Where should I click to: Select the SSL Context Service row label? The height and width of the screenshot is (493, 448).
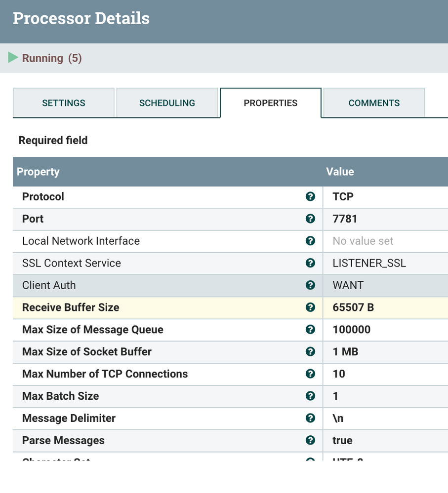(72, 263)
